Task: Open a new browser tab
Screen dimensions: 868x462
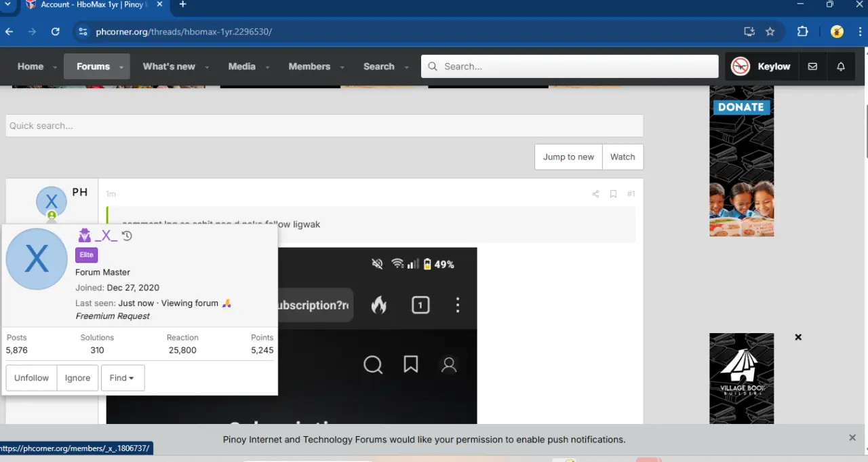Action: 182,5
